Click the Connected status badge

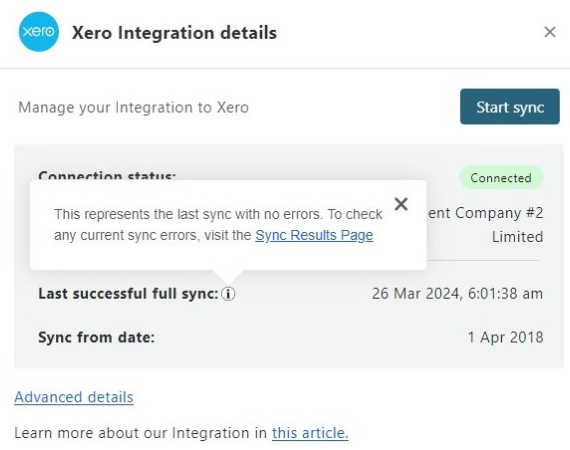(501, 178)
